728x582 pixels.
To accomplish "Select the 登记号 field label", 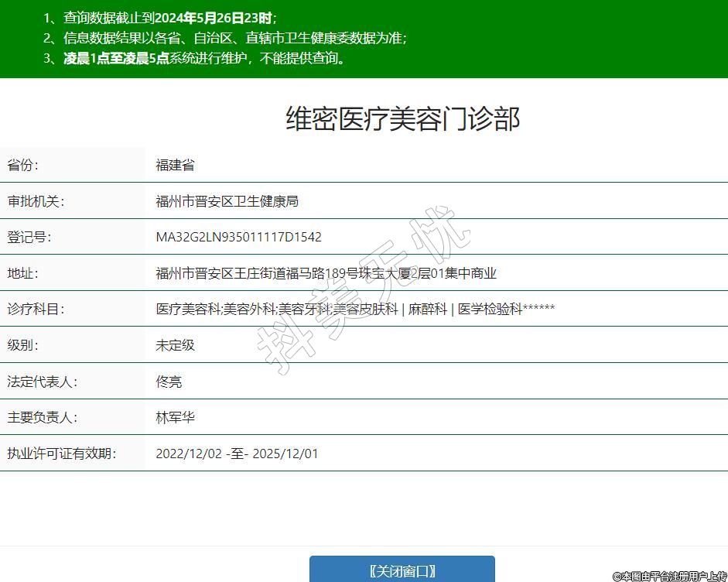I will 29,237.
